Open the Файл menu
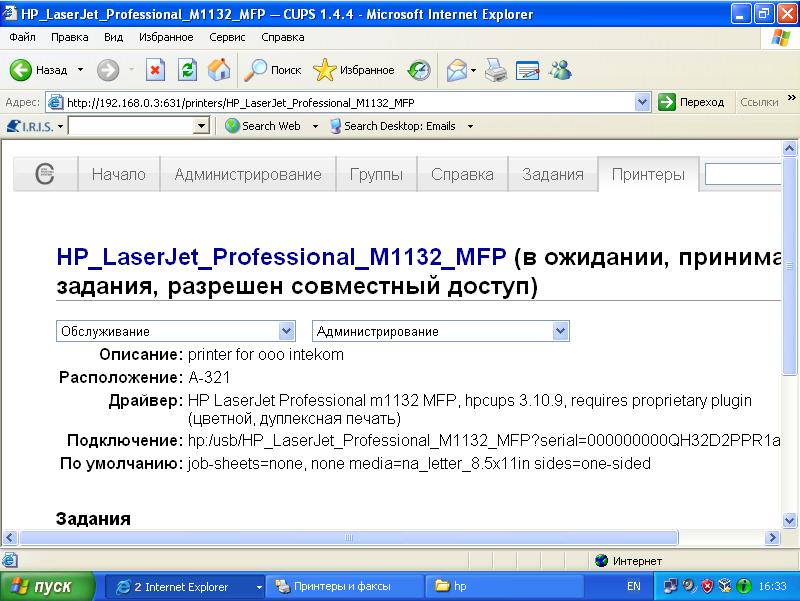 pyautogui.click(x=22, y=37)
